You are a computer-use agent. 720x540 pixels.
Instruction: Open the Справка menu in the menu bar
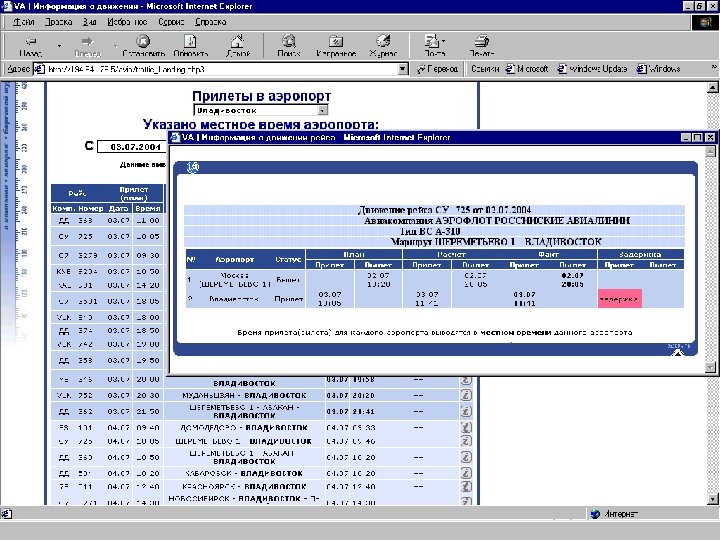[210, 20]
